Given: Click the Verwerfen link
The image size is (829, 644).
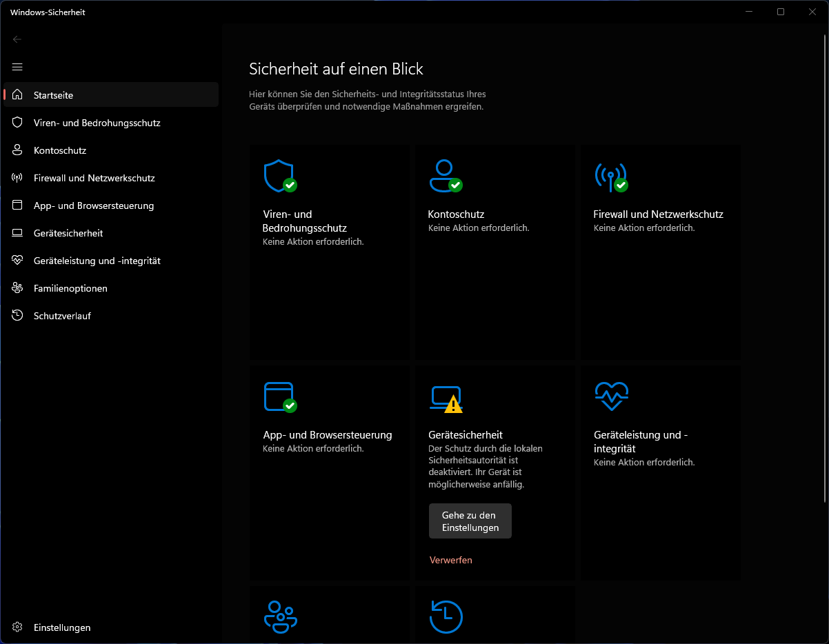Looking at the screenshot, I should click(451, 560).
